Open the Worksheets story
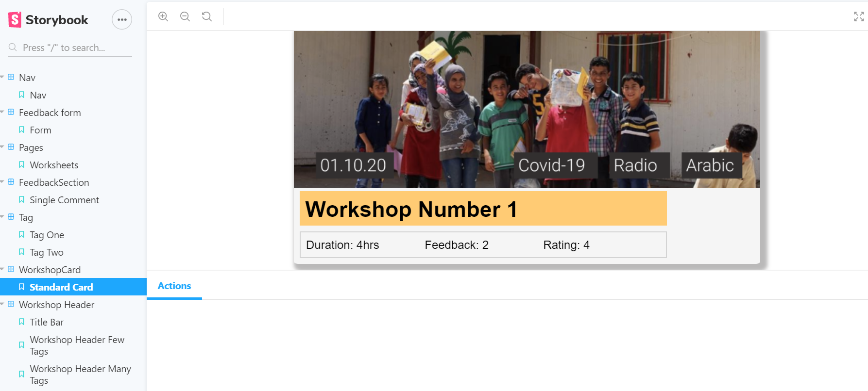Viewport: 868px width, 391px height. pyautogui.click(x=73, y=165)
